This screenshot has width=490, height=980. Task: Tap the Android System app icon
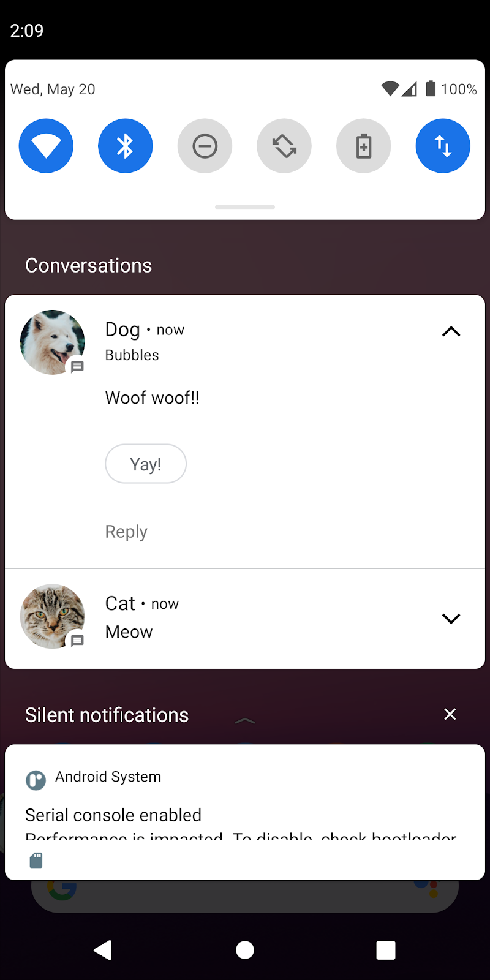[x=36, y=780]
